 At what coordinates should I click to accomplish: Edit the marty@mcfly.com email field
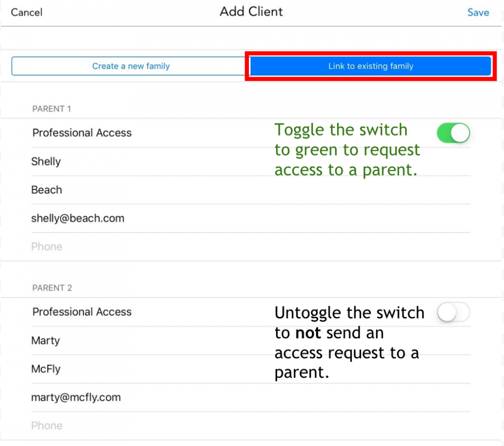(251, 398)
